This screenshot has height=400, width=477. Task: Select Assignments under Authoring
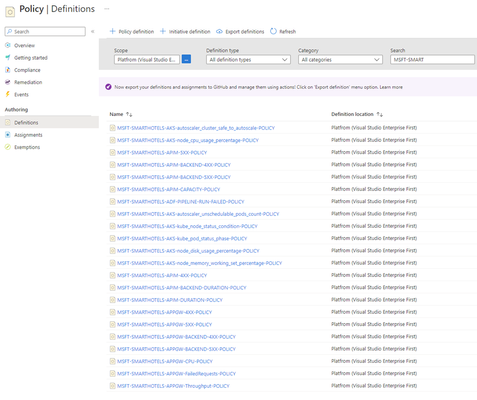(28, 135)
